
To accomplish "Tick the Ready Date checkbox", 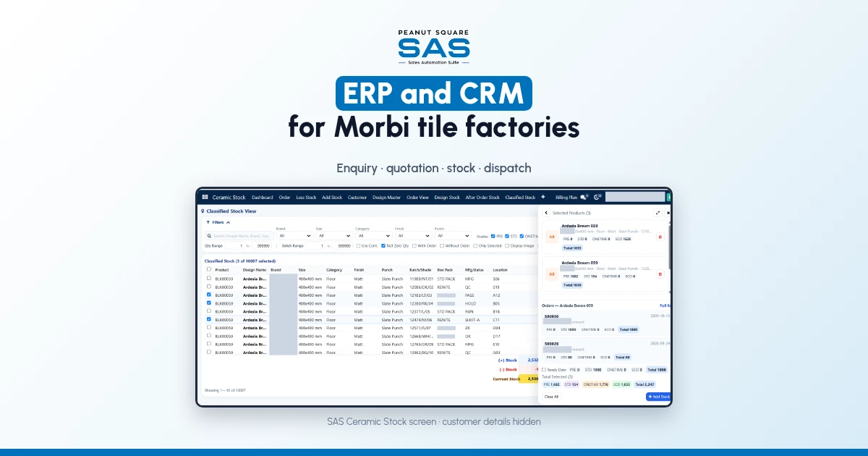I will 545,369.
